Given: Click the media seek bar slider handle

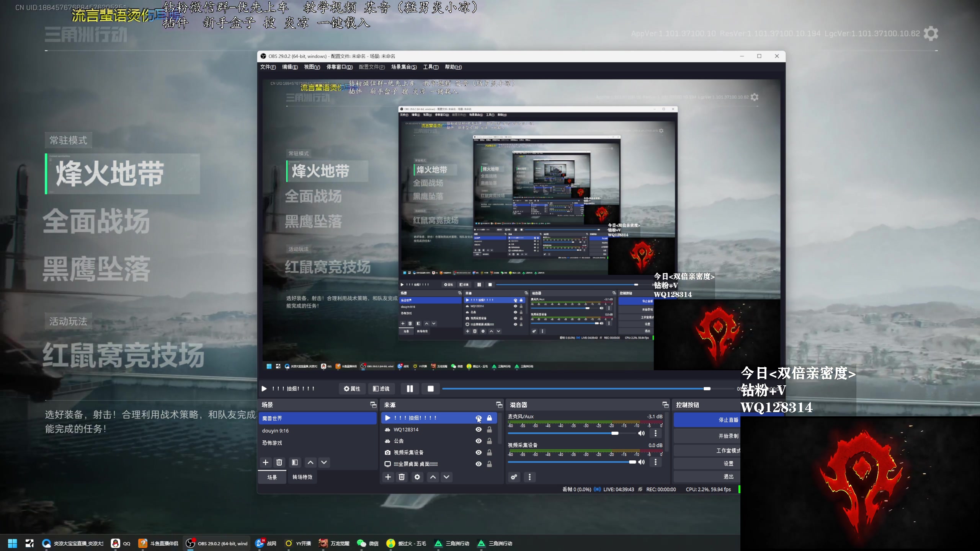Looking at the screenshot, I should (x=707, y=388).
